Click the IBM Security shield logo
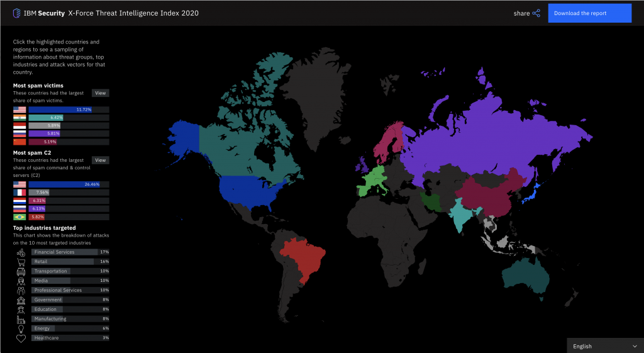The height and width of the screenshot is (353, 644). click(x=16, y=13)
